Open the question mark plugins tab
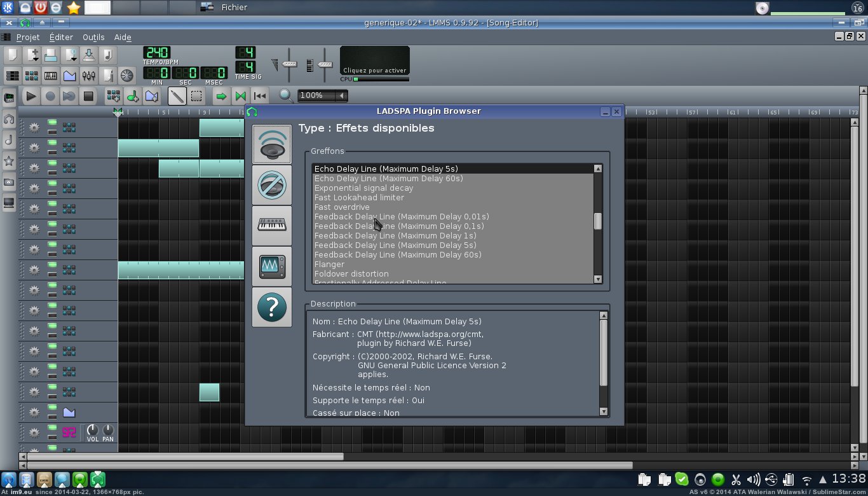868x496 pixels. click(x=272, y=307)
